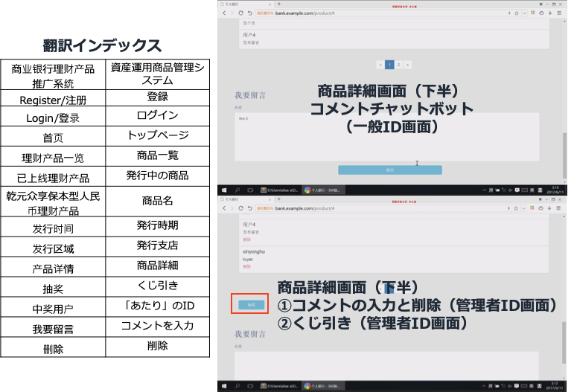Click the empty comment text area in lower browser

(x=387, y=366)
